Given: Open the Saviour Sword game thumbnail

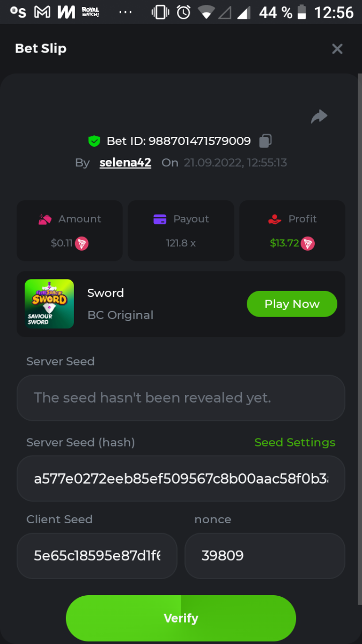Looking at the screenshot, I should (x=49, y=304).
